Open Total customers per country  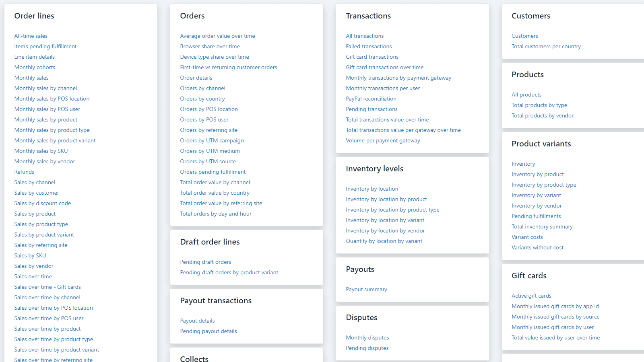tap(546, 46)
